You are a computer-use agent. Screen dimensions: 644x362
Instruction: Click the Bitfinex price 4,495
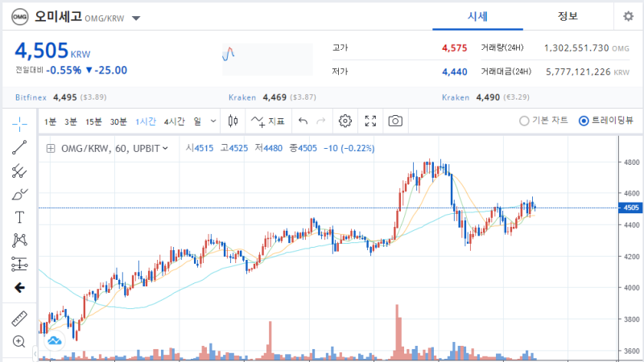(65, 97)
